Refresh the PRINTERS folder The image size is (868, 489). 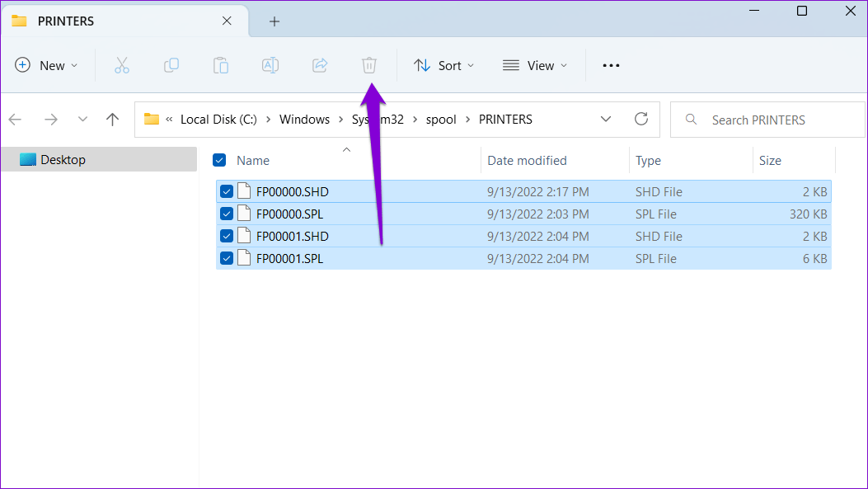coord(641,119)
